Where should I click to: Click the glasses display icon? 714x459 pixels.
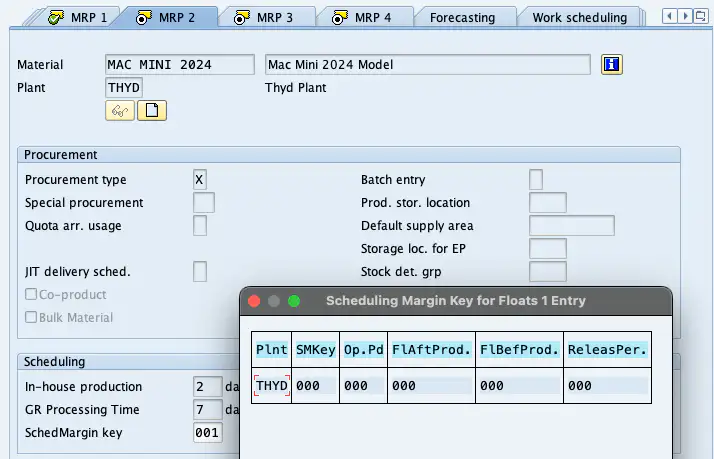coord(120,111)
